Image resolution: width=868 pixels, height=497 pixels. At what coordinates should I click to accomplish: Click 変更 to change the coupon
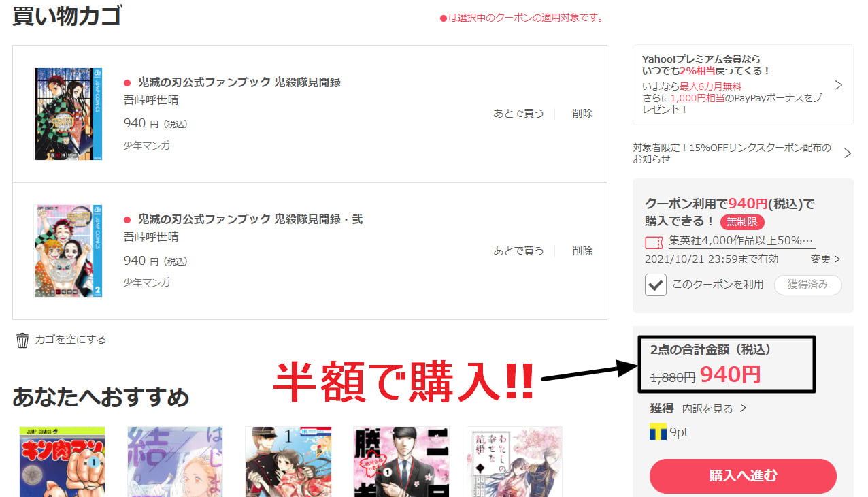pos(825,259)
